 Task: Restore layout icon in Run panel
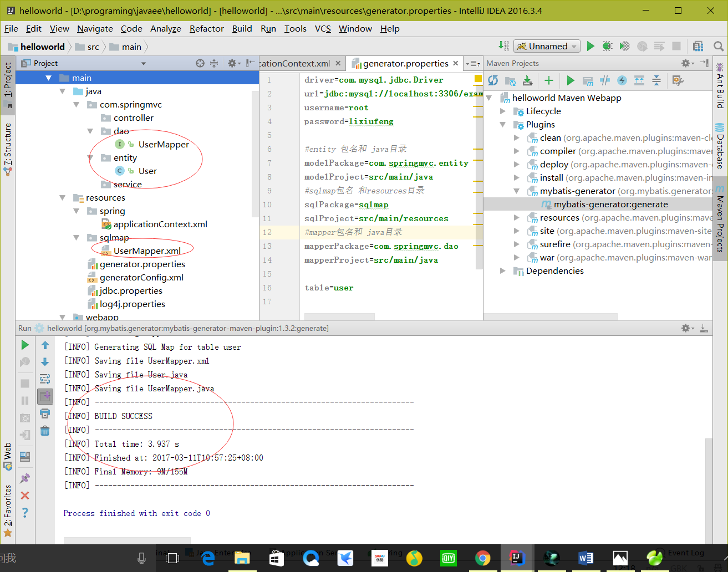[x=25, y=456]
